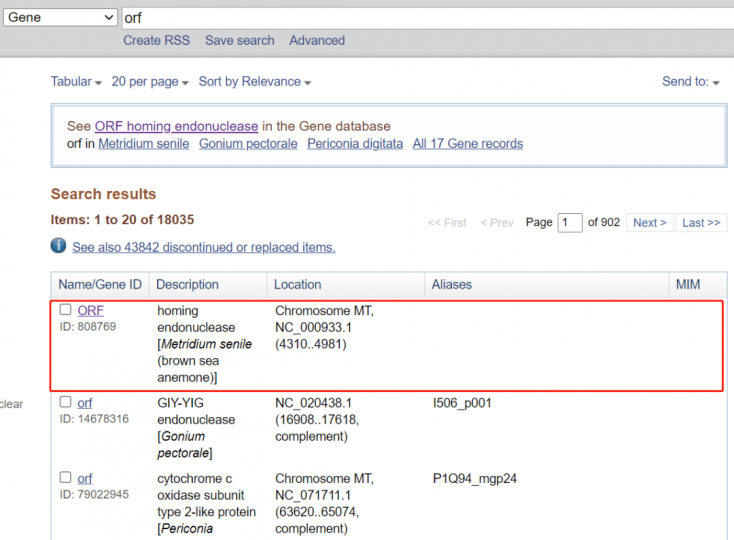Check the box for ORF ID 808769
Viewport: 734px width, 540px height.
coord(66,310)
